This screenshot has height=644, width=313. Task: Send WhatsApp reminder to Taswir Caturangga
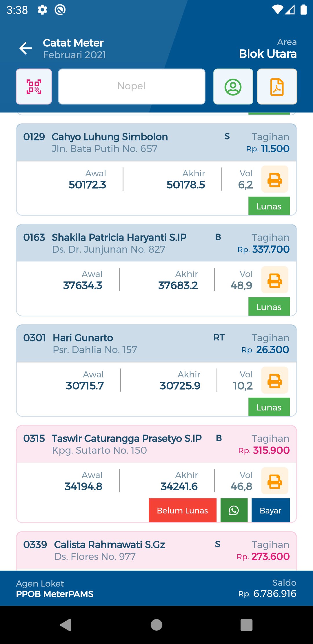click(x=234, y=510)
